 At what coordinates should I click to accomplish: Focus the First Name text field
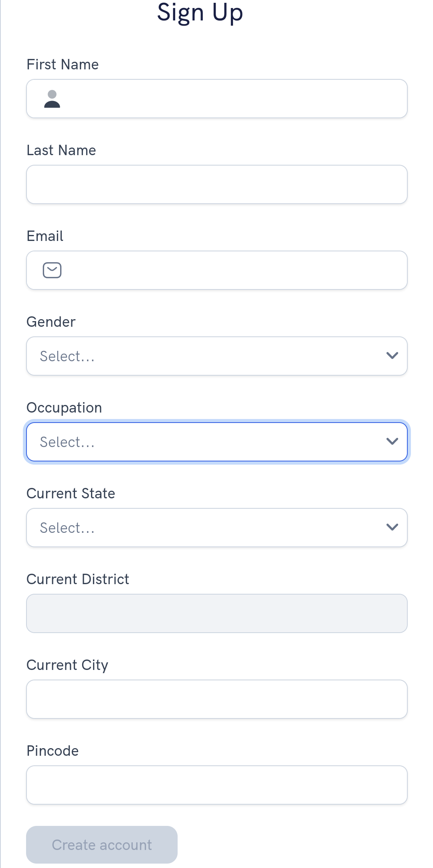233,99
